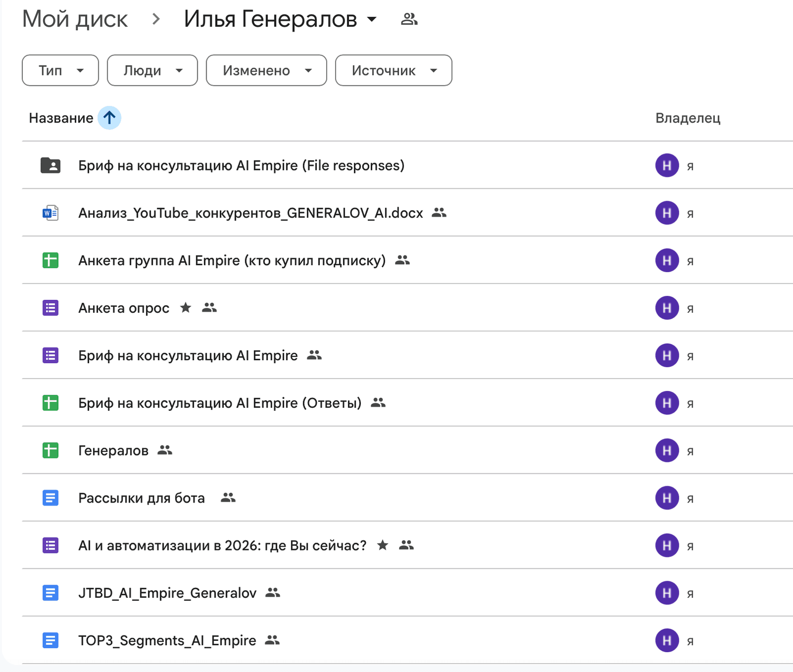
Task: Click owner avatar H in the Анкета опрос row
Action: coord(667,308)
